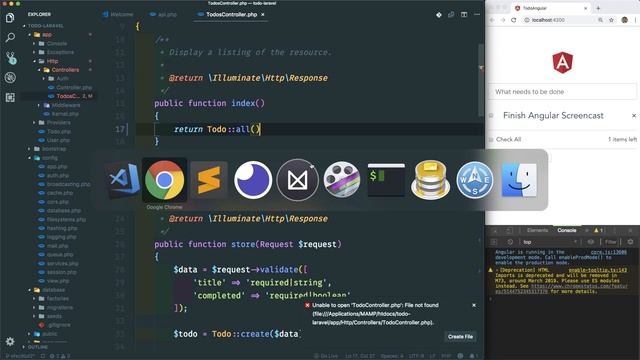Click the DevTools console Filter field
The image size is (640, 360).
[611, 242]
